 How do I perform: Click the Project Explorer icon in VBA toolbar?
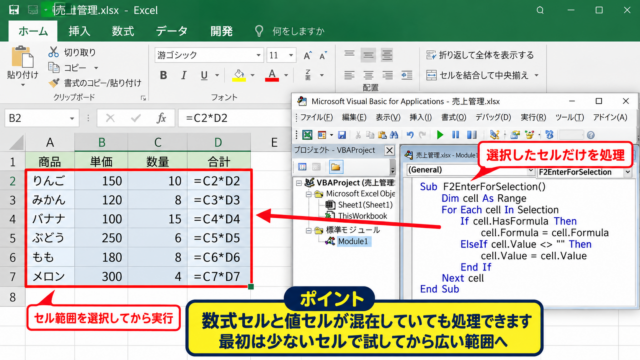515,135
